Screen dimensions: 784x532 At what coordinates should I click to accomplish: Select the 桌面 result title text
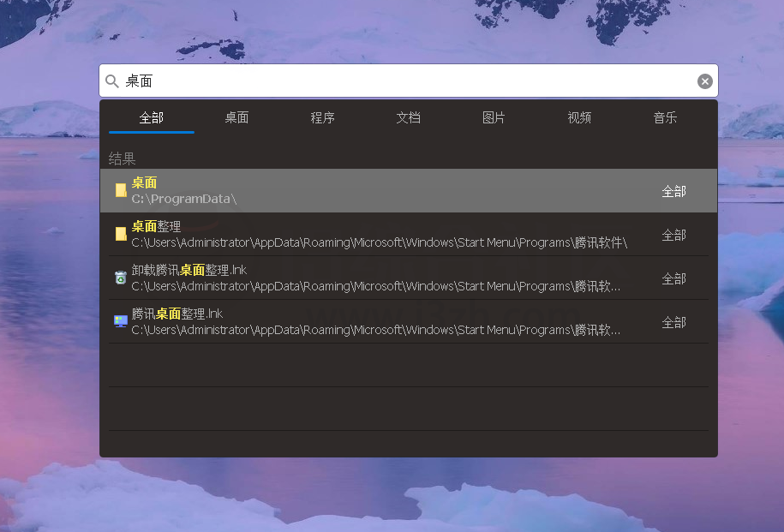point(144,182)
